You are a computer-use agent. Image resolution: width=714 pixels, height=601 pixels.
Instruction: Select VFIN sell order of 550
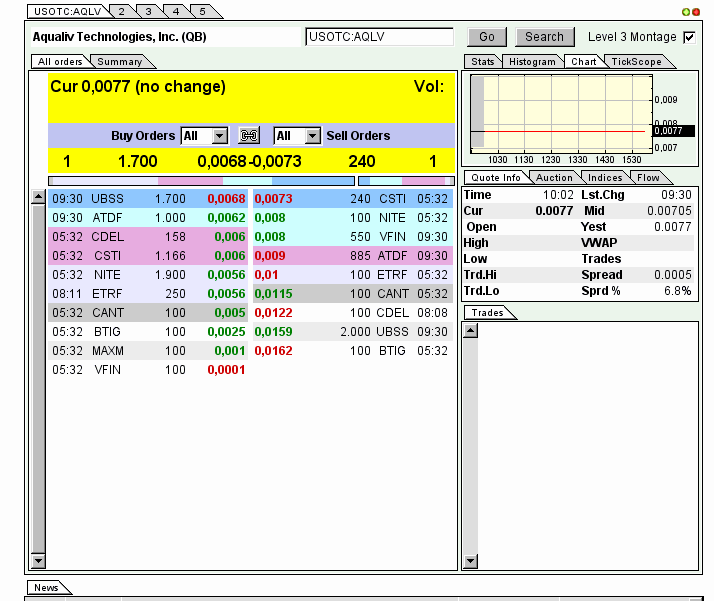(x=353, y=237)
